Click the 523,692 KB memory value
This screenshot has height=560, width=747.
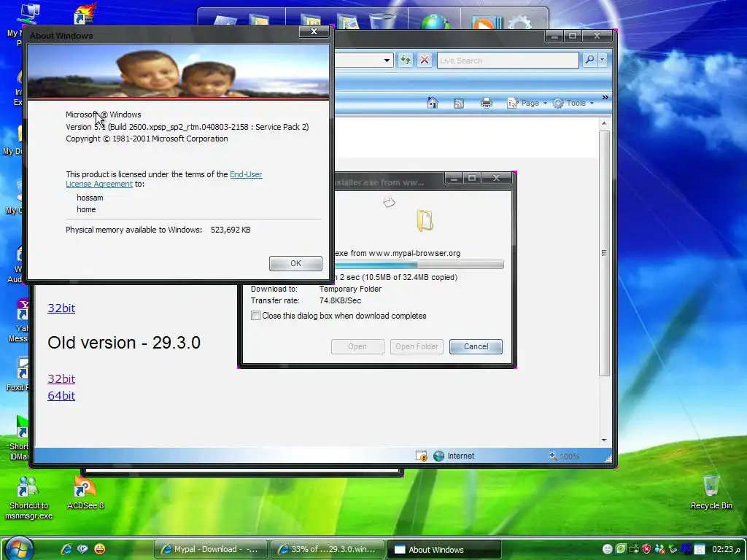[x=231, y=230]
